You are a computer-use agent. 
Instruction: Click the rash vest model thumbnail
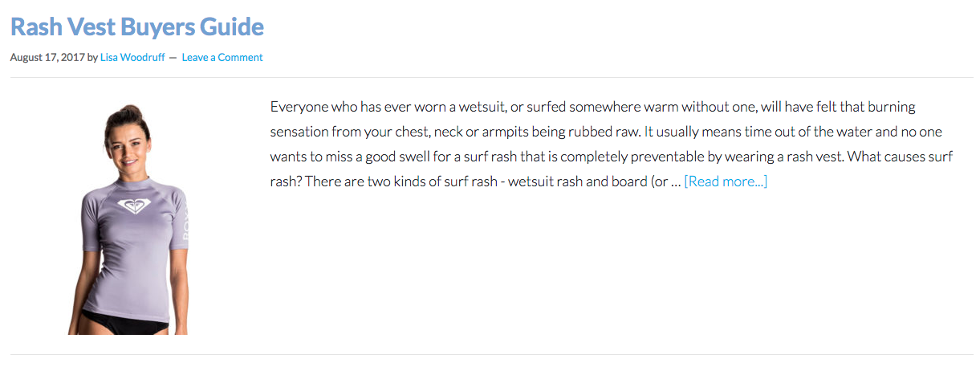tap(128, 217)
